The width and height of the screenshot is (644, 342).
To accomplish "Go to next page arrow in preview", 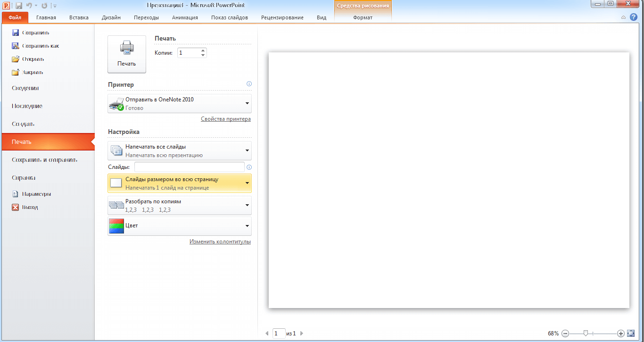I will click(x=302, y=334).
